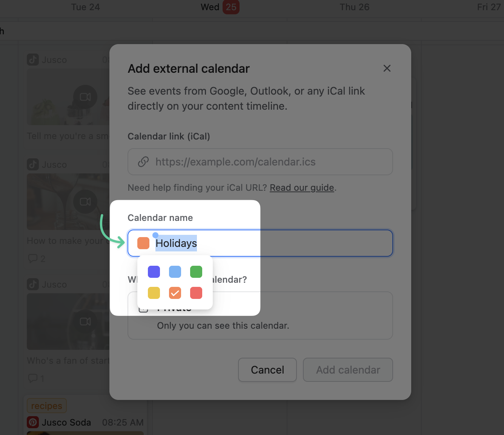This screenshot has width=504, height=435.
Task: Click the Cancel button
Action: click(267, 370)
